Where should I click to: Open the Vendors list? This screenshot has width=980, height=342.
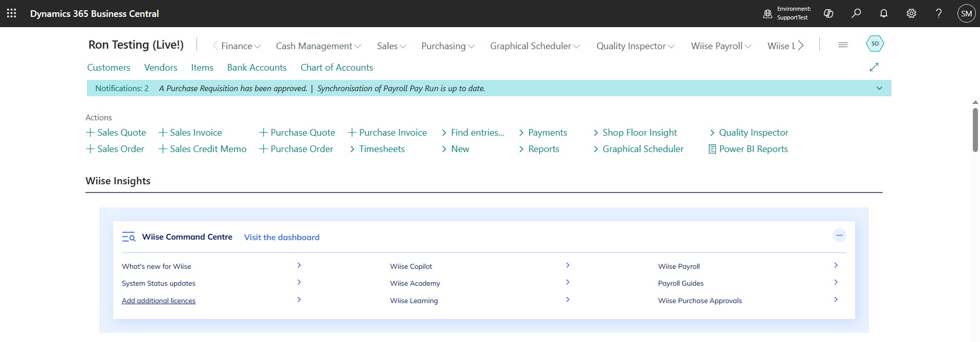(x=161, y=68)
